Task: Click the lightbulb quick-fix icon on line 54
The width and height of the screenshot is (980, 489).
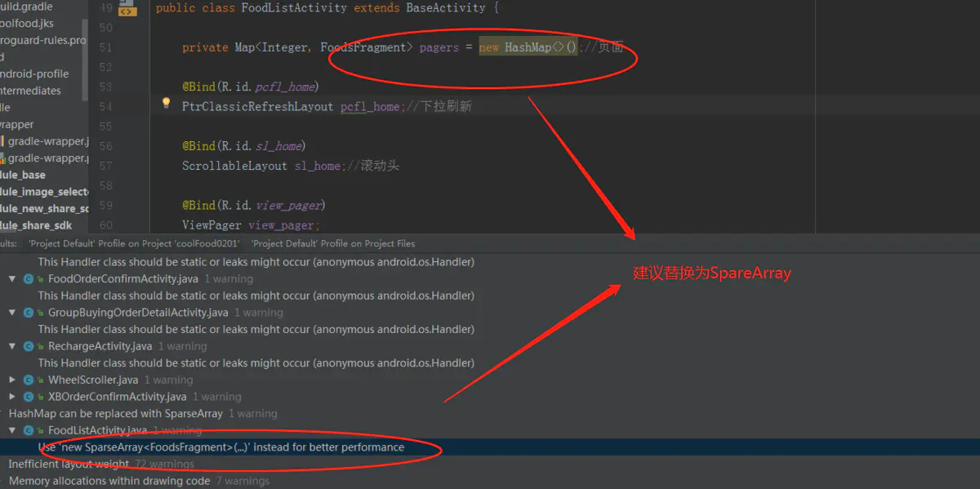Action: point(167,103)
